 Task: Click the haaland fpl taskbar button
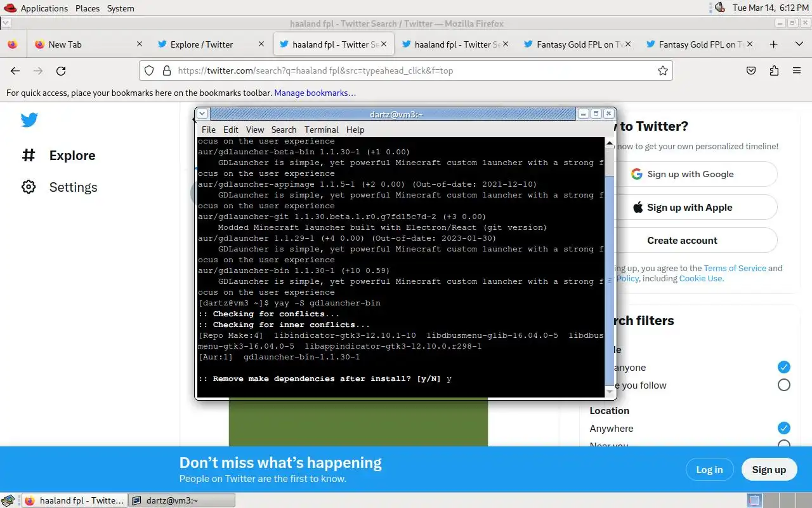point(74,500)
